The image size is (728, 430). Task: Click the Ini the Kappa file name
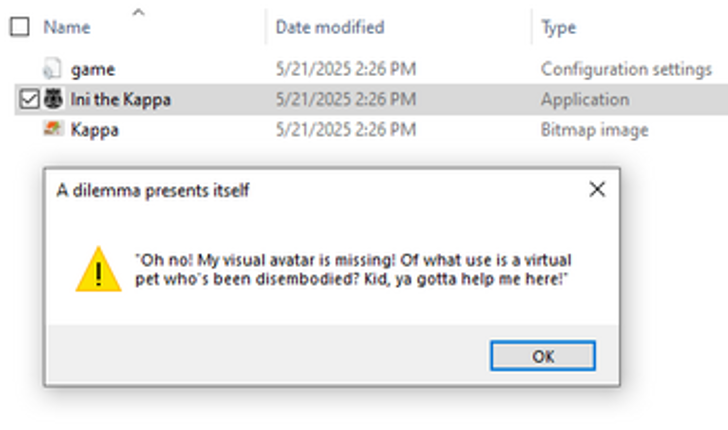(120, 100)
